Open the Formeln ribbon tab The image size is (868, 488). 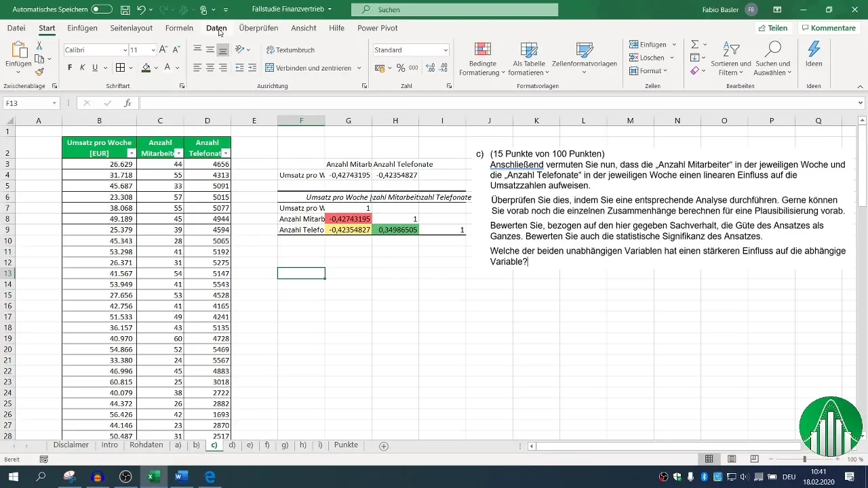[x=179, y=28]
